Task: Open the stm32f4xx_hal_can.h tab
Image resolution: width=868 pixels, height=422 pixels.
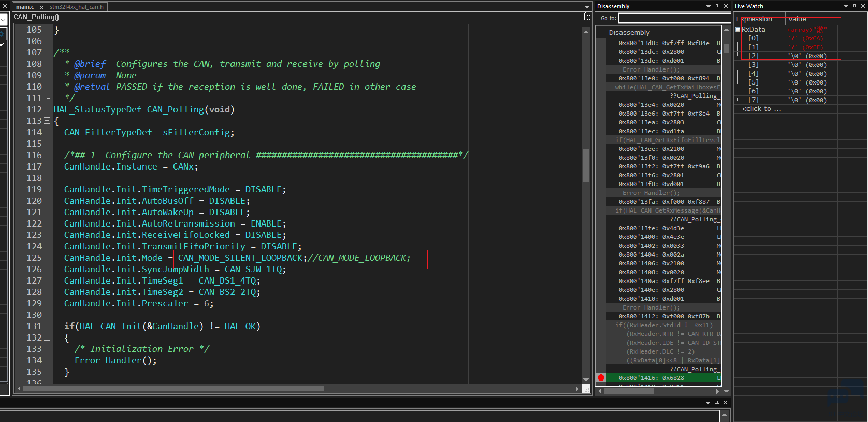Action: click(77, 7)
